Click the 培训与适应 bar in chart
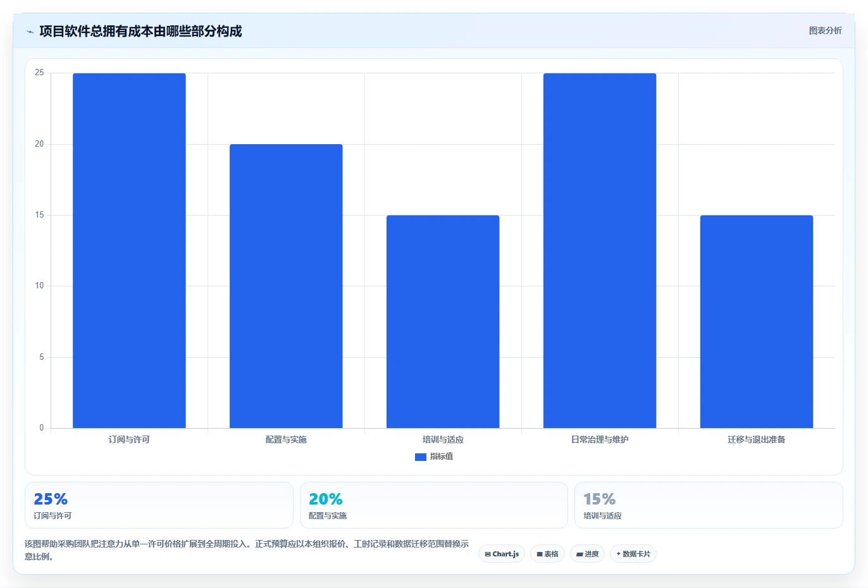The height and width of the screenshot is (588, 868). (443, 322)
